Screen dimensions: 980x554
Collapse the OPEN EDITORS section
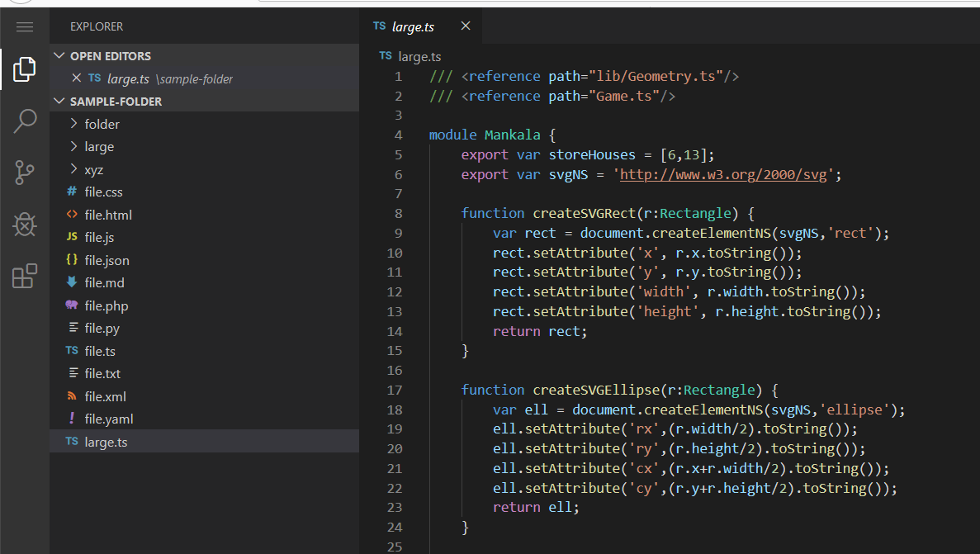pos(59,55)
